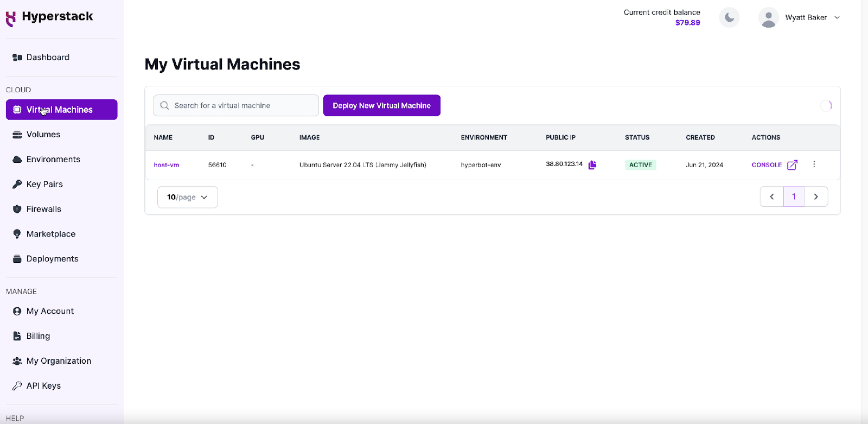Viewport: 868px width, 424px height.
Task: Click the ACTIVE status badge
Action: pos(641,165)
